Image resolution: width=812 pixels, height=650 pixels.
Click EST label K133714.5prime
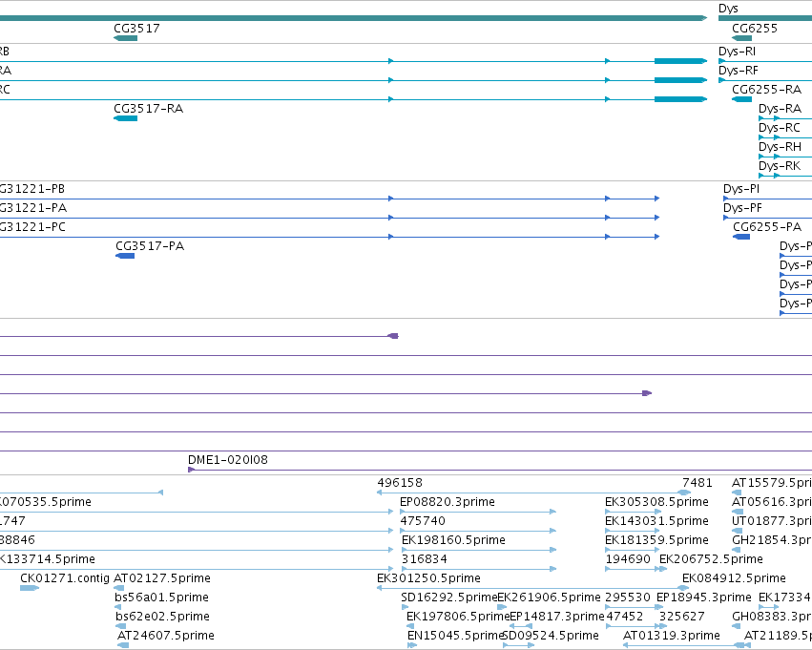[48, 559]
